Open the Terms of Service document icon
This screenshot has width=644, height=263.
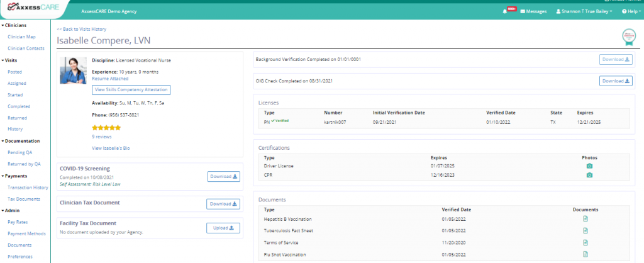[586, 242]
